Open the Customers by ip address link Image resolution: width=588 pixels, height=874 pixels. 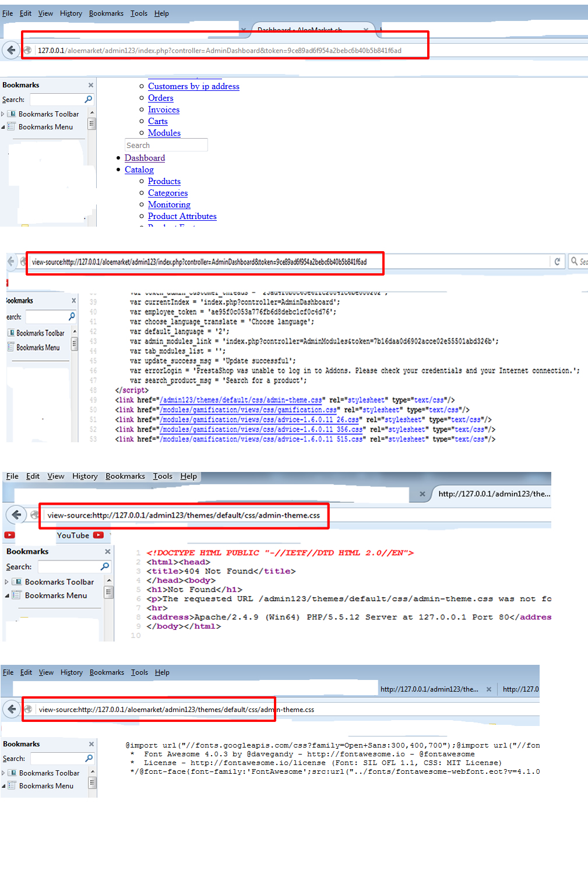193,86
